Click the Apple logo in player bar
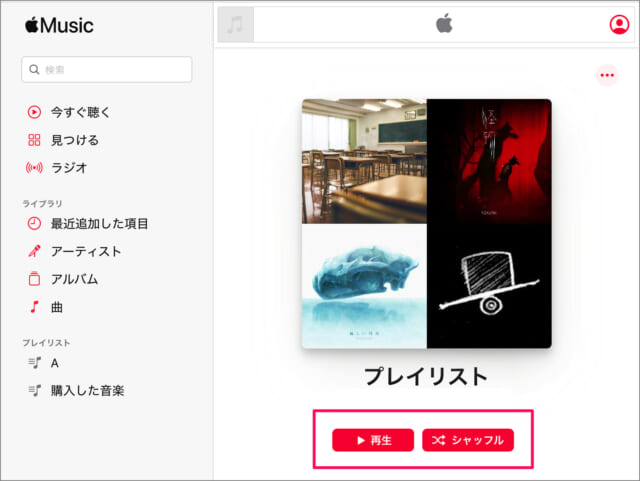This screenshot has height=481, width=640. (x=444, y=23)
